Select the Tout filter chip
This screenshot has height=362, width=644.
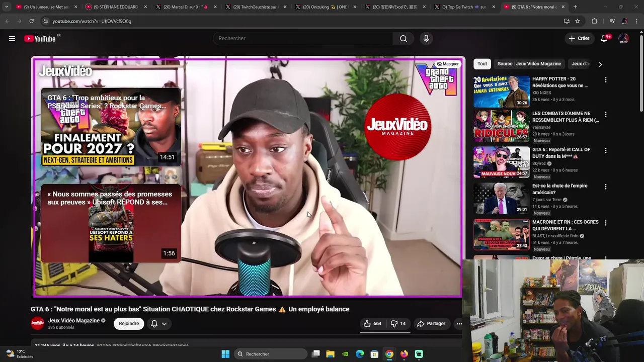click(x=482, y=64)
